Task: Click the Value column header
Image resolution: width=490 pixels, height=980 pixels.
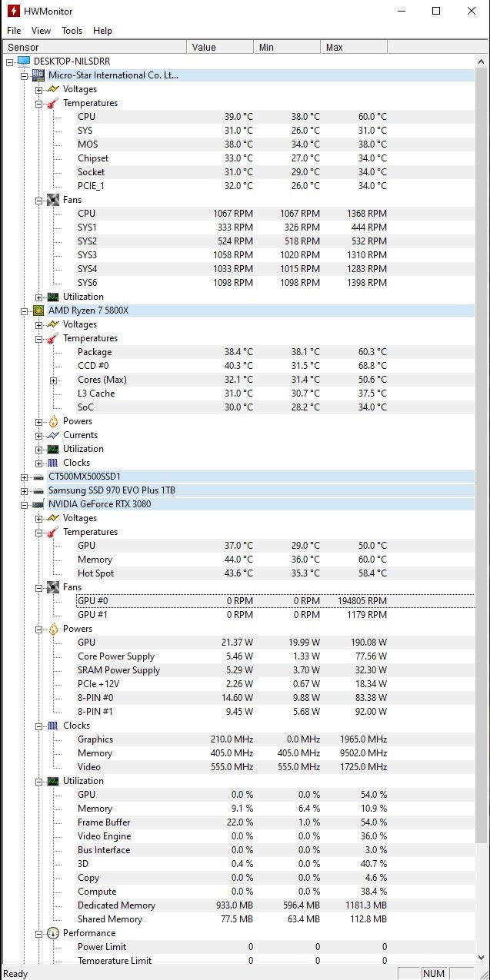Action: pos(221,47)
